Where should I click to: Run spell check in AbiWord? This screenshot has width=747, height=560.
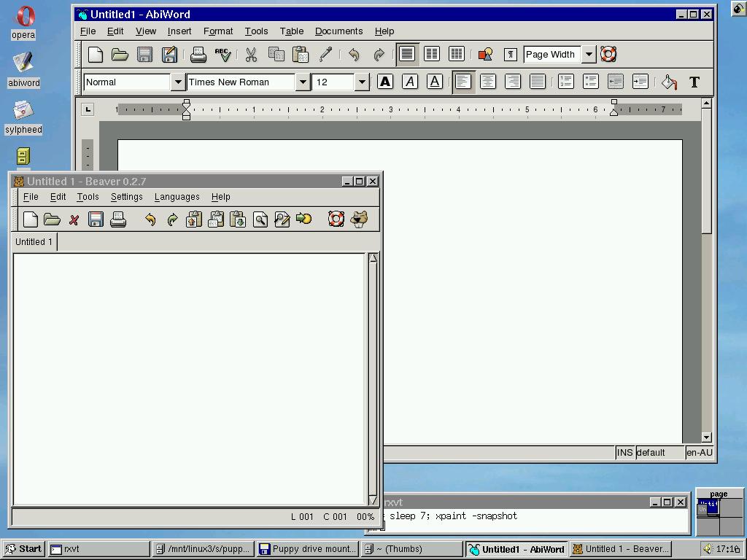pos(223,54)
